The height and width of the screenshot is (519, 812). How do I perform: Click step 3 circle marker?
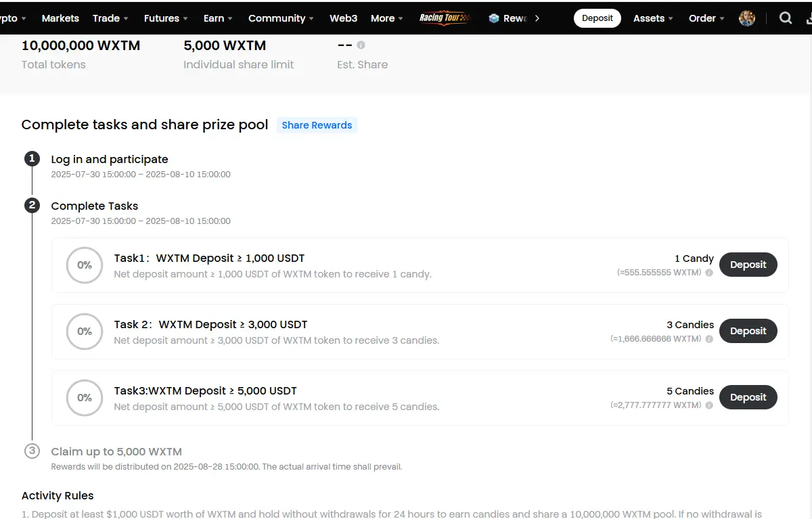(32, 451)
